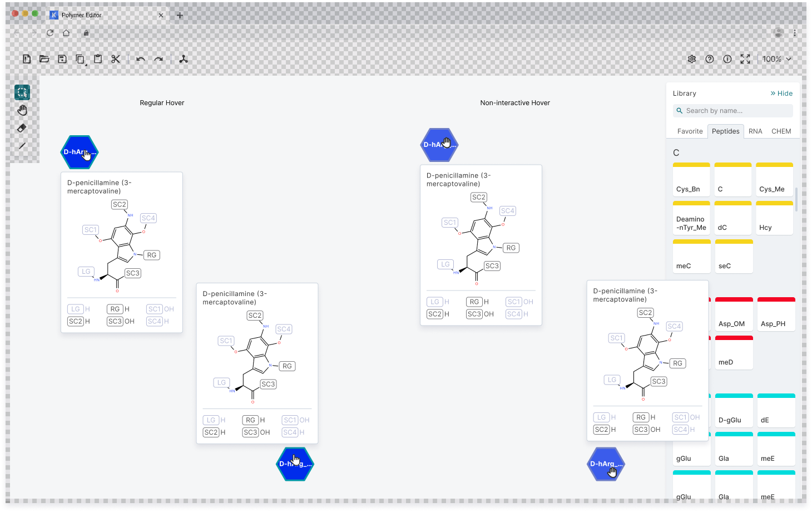Choose the dE monomer card
The width and height of the screenshot is (812, 512).
click(776, 410)
